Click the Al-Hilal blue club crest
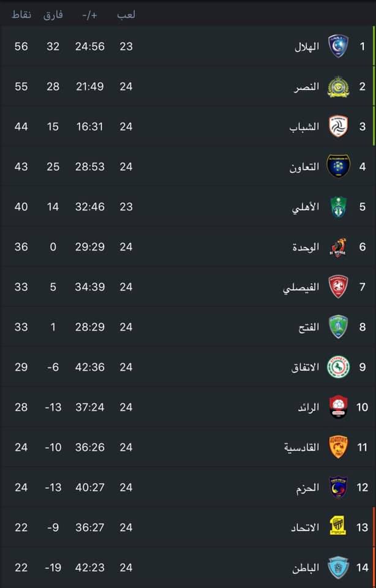376x588 pixels. (338, 46)
